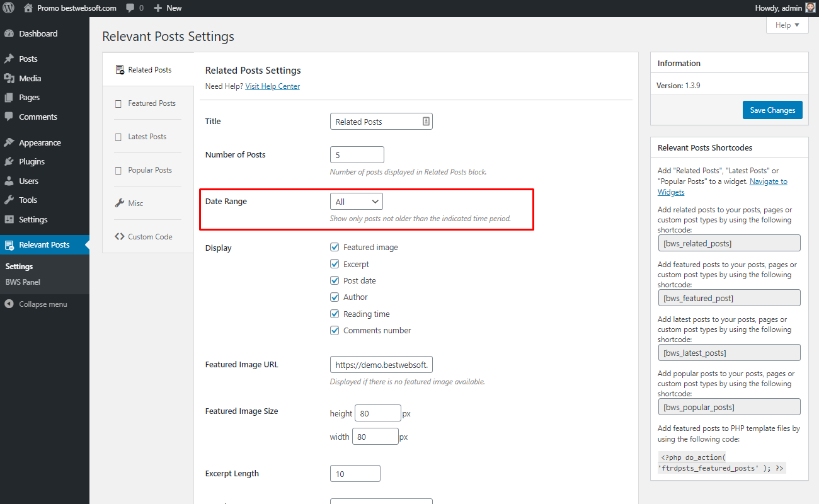Toggle the Reading time checkbox
819x504 pixels.
point(335,314)
